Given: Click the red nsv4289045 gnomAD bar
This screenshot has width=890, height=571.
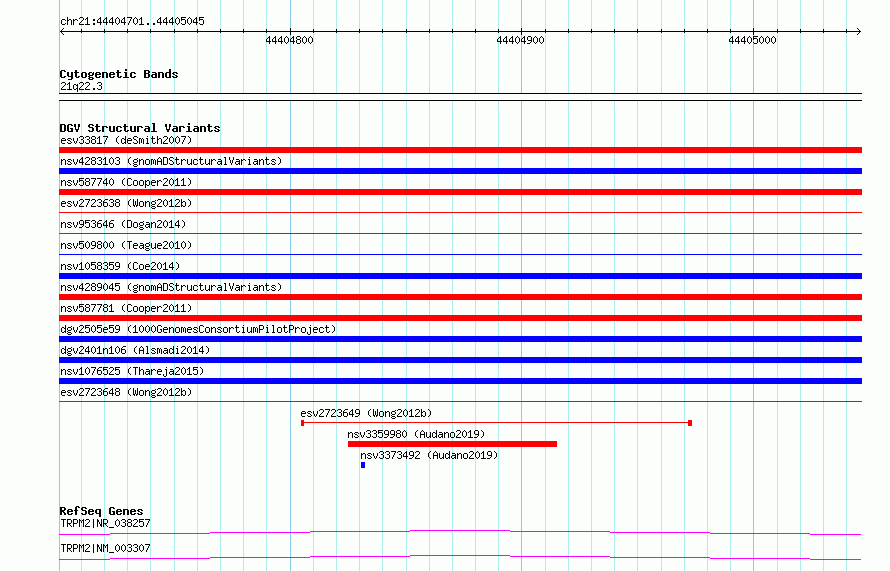Looking at the screenshot, I should [460, 297].
